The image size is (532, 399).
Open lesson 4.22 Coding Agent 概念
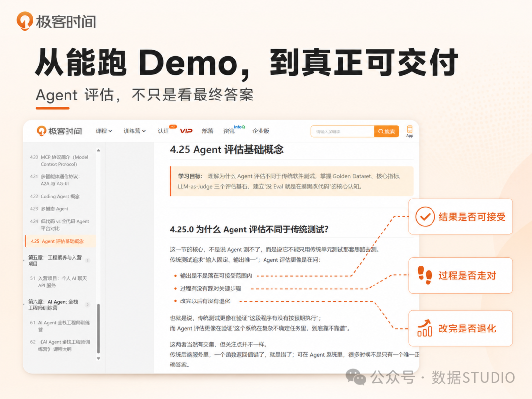click(55, 196)
